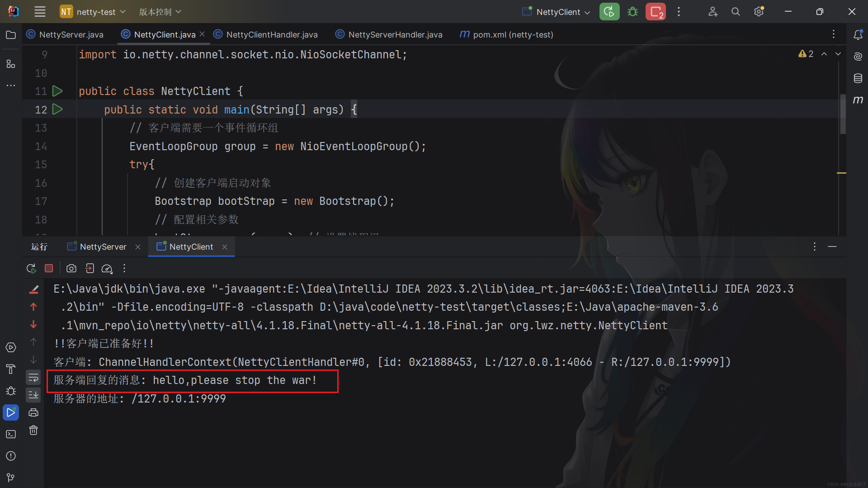Open the Maven panel on the right sidebar

point(859,100)
